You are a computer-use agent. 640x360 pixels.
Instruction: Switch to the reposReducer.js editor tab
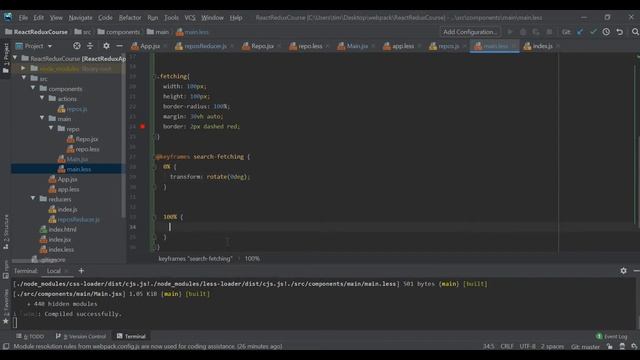(x=205, y=46)
